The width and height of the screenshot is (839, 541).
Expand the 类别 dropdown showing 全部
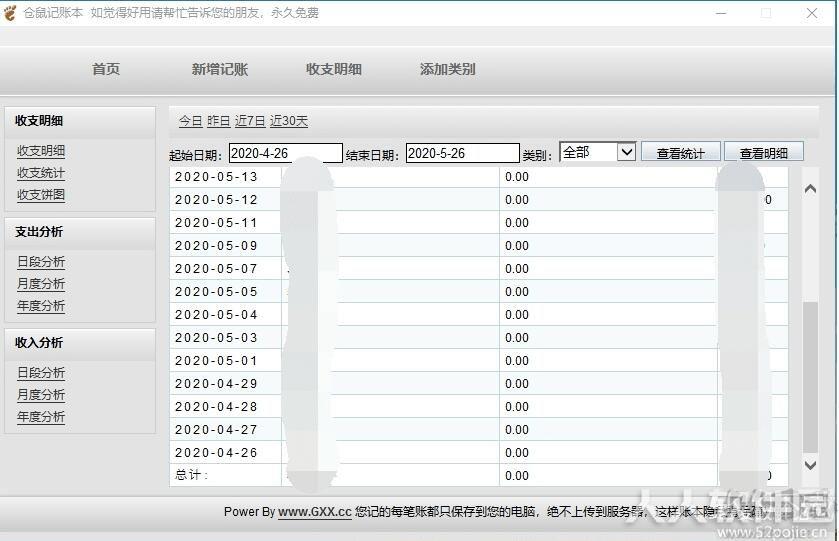598,152
